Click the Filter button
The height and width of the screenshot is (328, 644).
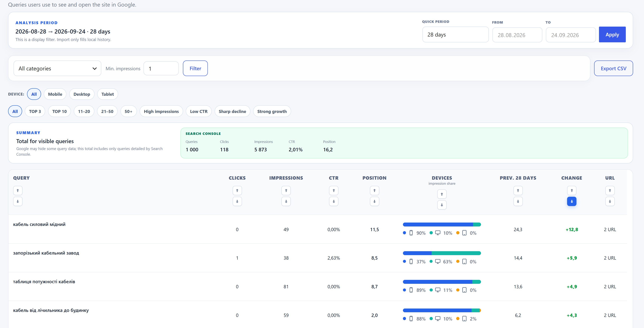(195, 68)
